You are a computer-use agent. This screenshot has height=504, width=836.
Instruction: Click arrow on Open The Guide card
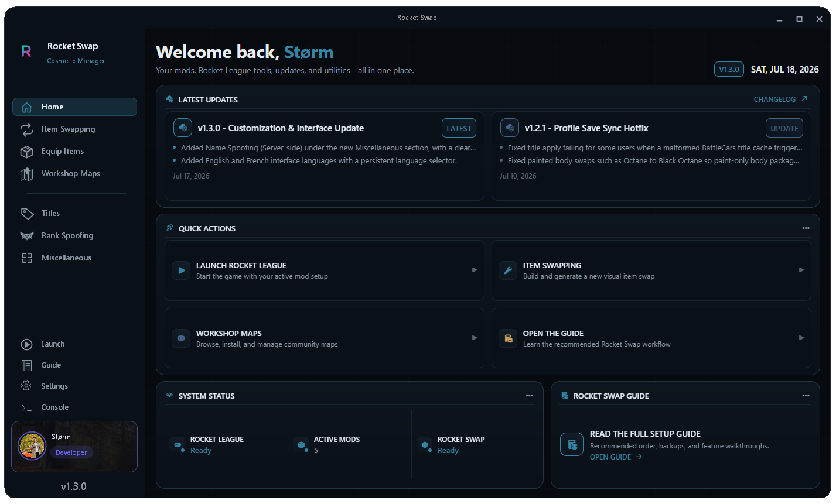tap(801, 338)
